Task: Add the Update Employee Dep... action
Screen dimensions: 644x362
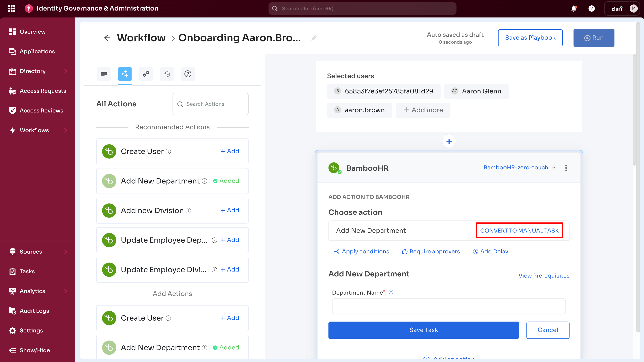Action: [230, 240]
